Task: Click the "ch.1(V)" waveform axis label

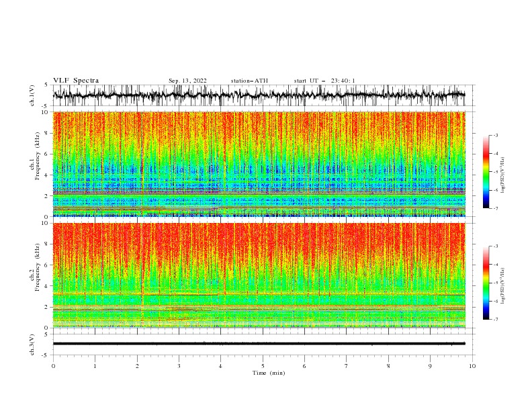Action: (32, 95)
